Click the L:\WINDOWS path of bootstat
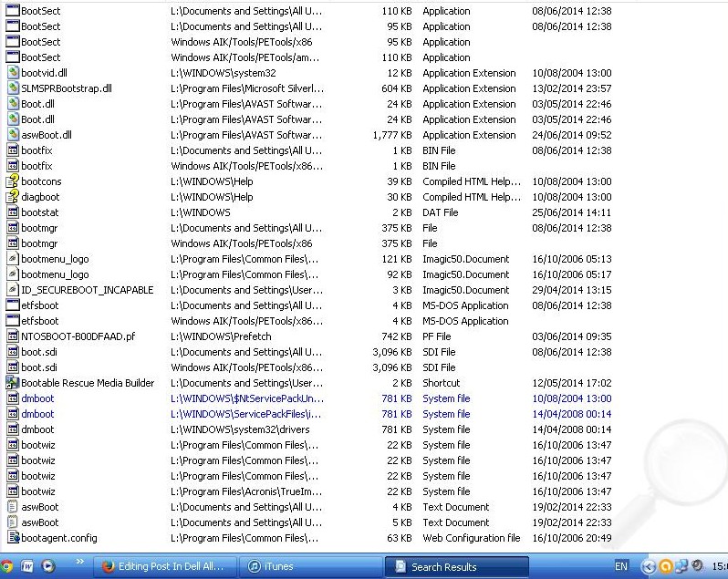The height and width of the screenshot is (579, 728). click(201, 212)
